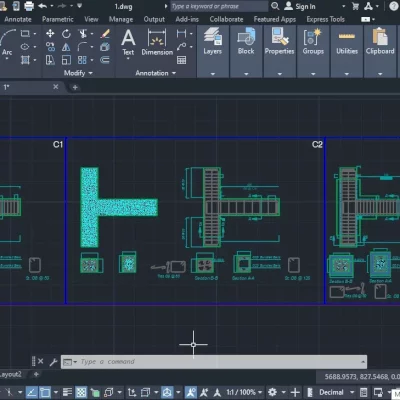
Task: Expand the Properties panel
Action: point(279,74)
